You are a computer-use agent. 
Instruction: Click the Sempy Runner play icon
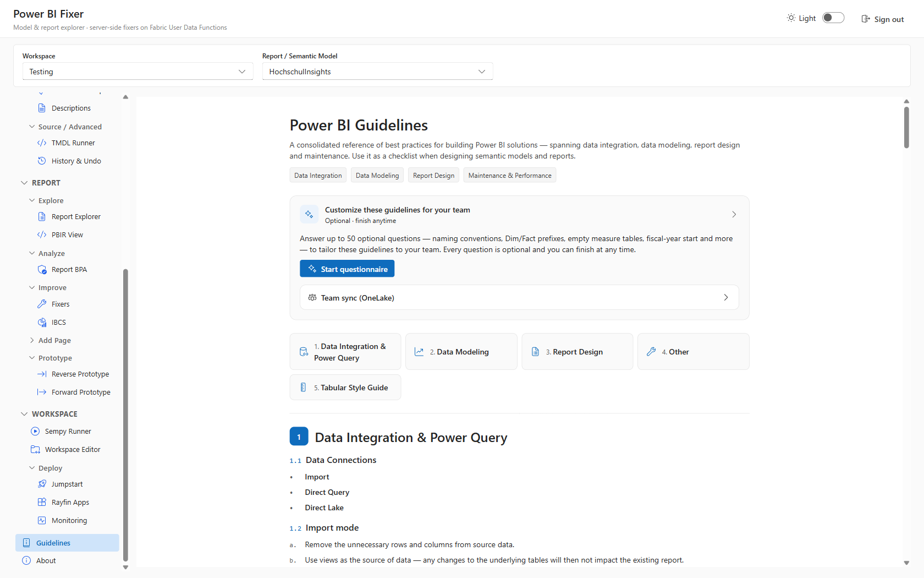coord(35,431)
